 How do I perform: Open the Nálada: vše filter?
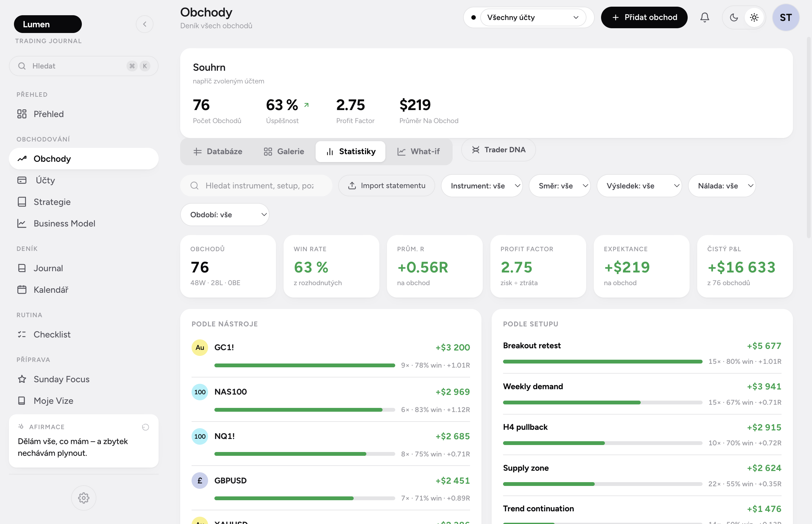coord(722,186)
